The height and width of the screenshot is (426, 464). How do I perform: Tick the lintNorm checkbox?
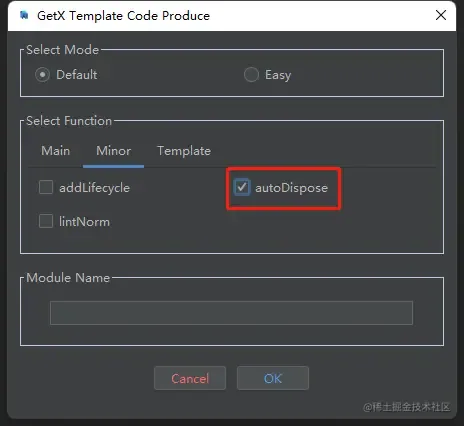point(46,221)
